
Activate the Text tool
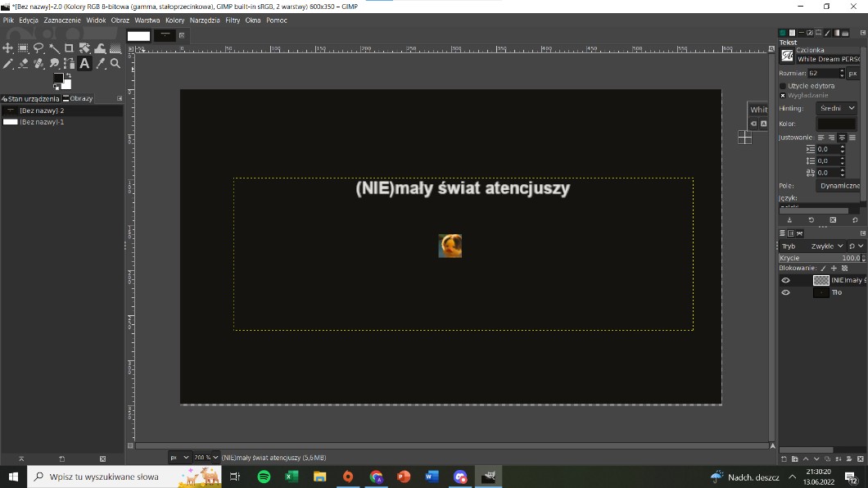84,64
